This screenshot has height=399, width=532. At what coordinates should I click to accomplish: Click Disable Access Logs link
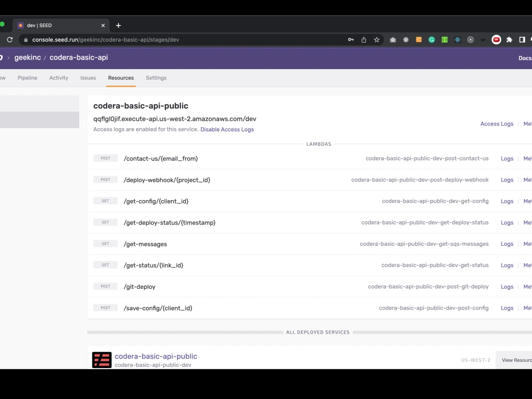(x=227, y=129)
